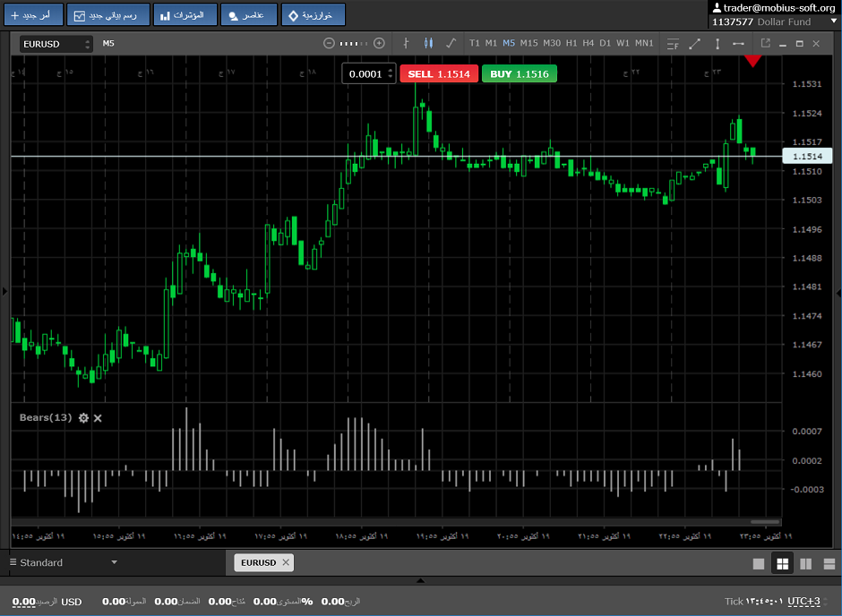Image resolution: width=842 pixels, height=616 pixels.
Task: Switch to single chart layout
Action: pyautogui.click(x=759, y=563)
